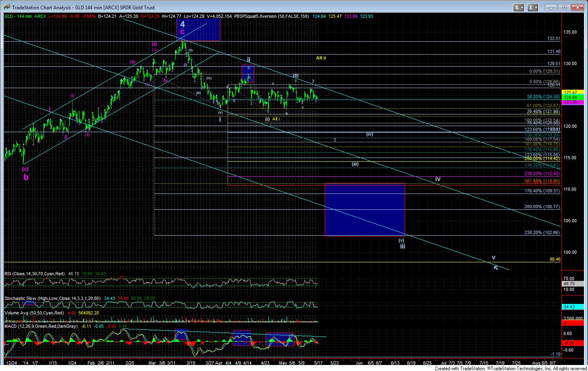Click the 'Jun' date on time axis
The width and height of the screenshot is (588, 371).
pyautogui.click(x=359, y=363)
